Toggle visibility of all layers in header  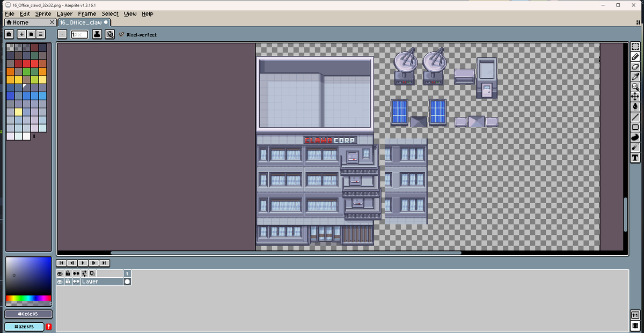pos(60,273)
